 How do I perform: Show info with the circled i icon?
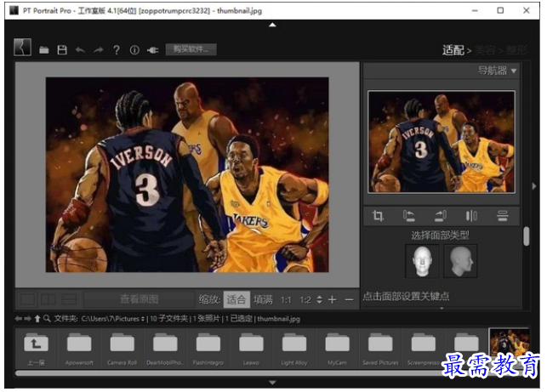click(x=134, y=50)
